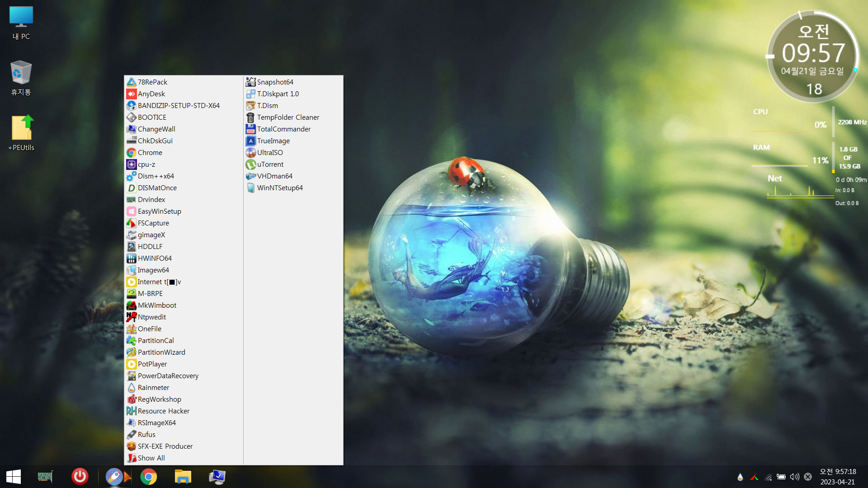Open RegWorkshop from the menu

click(184, 399)
